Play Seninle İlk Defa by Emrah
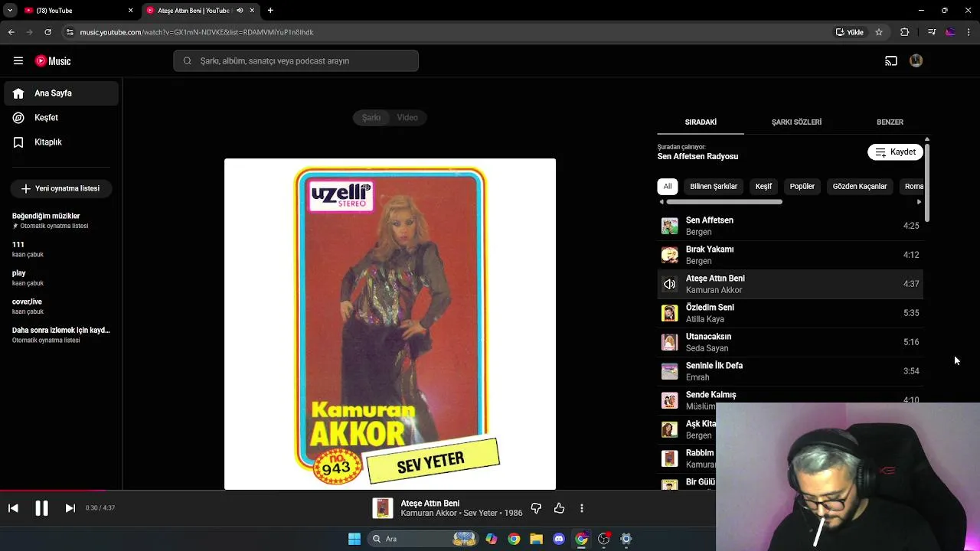 [790, 371]
